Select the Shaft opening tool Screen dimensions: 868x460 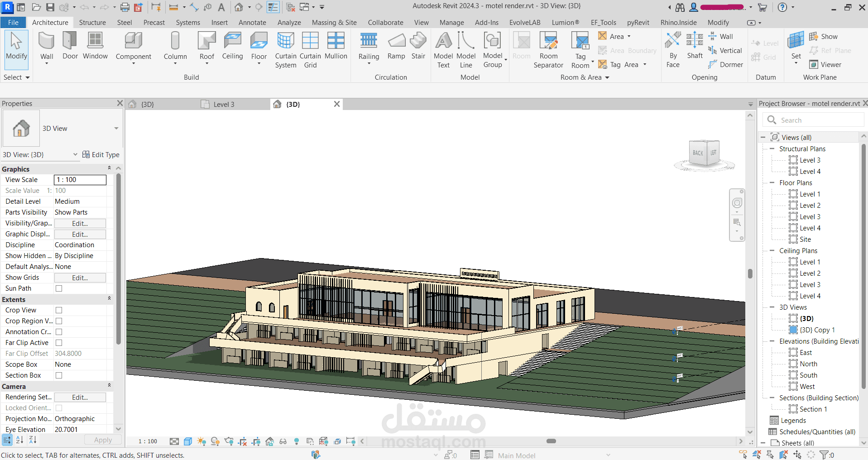pyautogui.click(x=695, y=46)
